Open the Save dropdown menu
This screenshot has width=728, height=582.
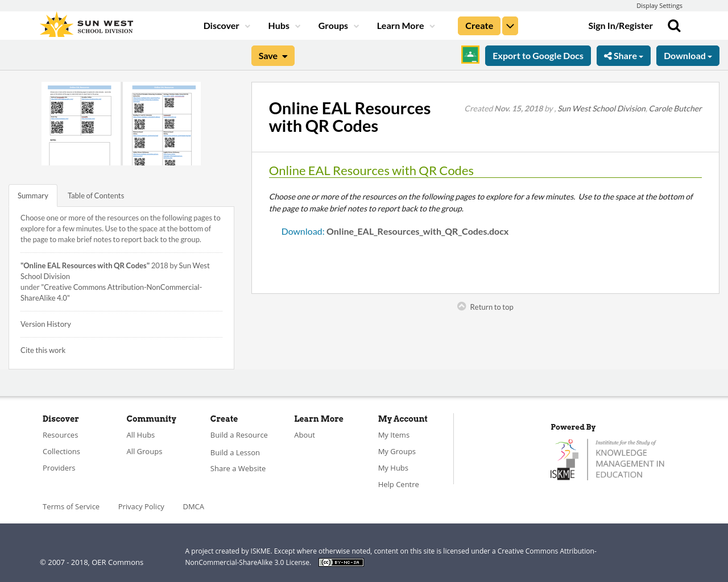(272, 55)
